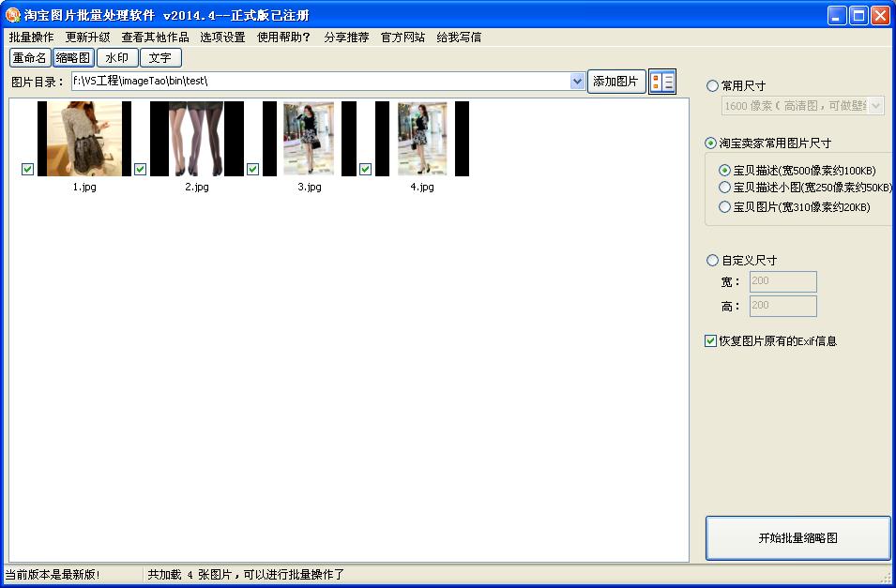Viewport: 896px width, 588px height.
Task: Open the 批量操作 menu
Action: tap(31, 38)
